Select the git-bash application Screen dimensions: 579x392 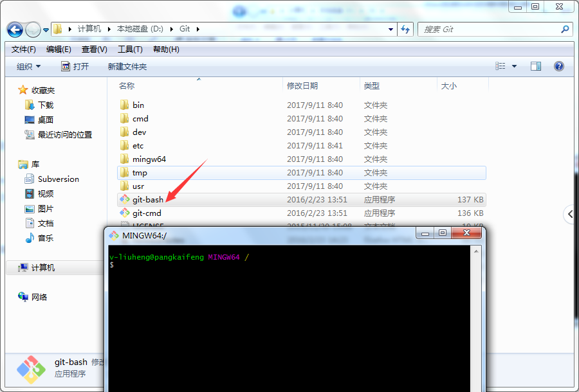click(x=302, y=199)
